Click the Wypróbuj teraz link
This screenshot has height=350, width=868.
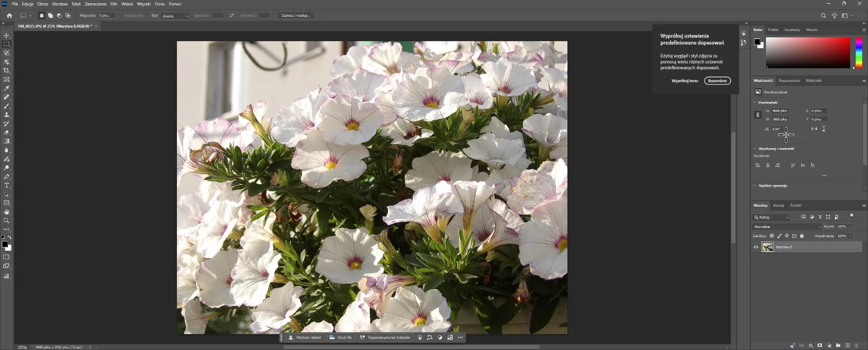[x=685, y=81]
